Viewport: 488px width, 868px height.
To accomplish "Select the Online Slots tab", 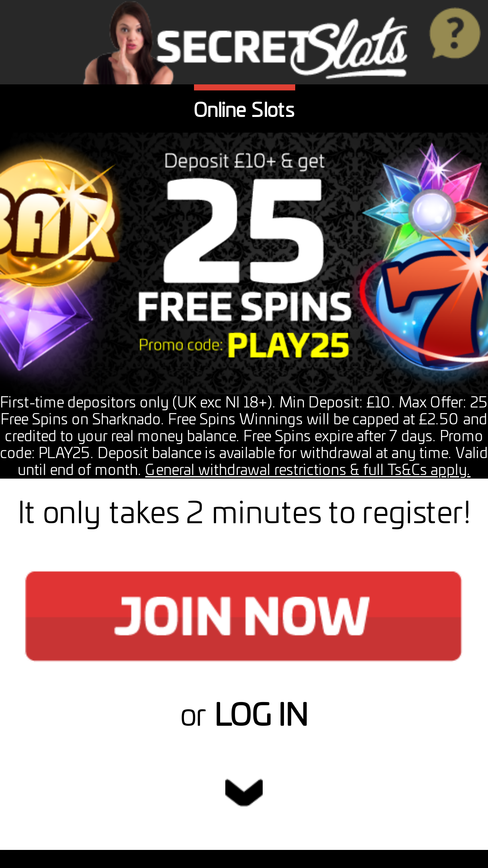I will (244, 110).
